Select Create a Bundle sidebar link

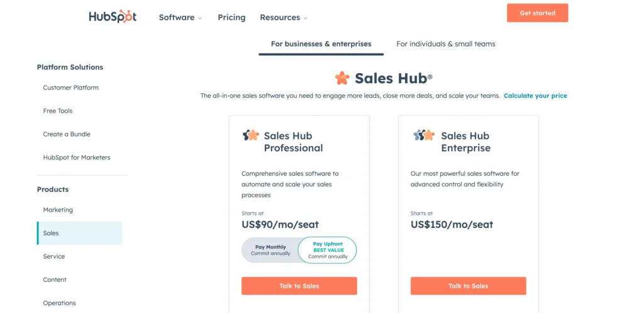67,134
